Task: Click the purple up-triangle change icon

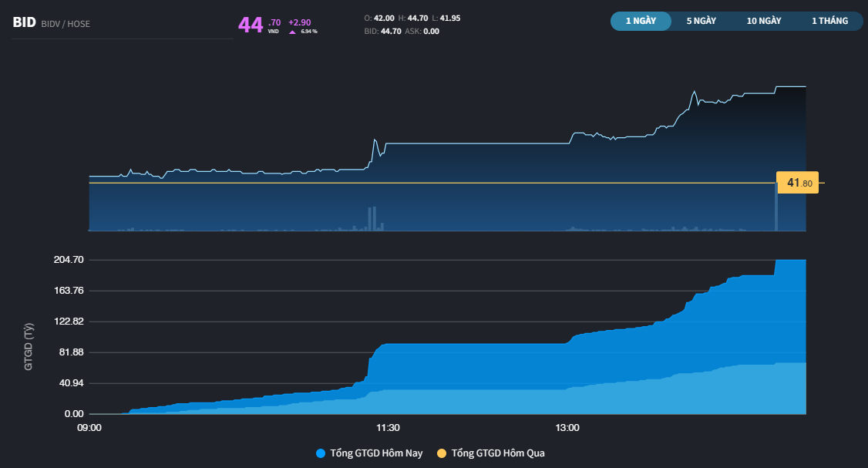Action: point(292,32)
